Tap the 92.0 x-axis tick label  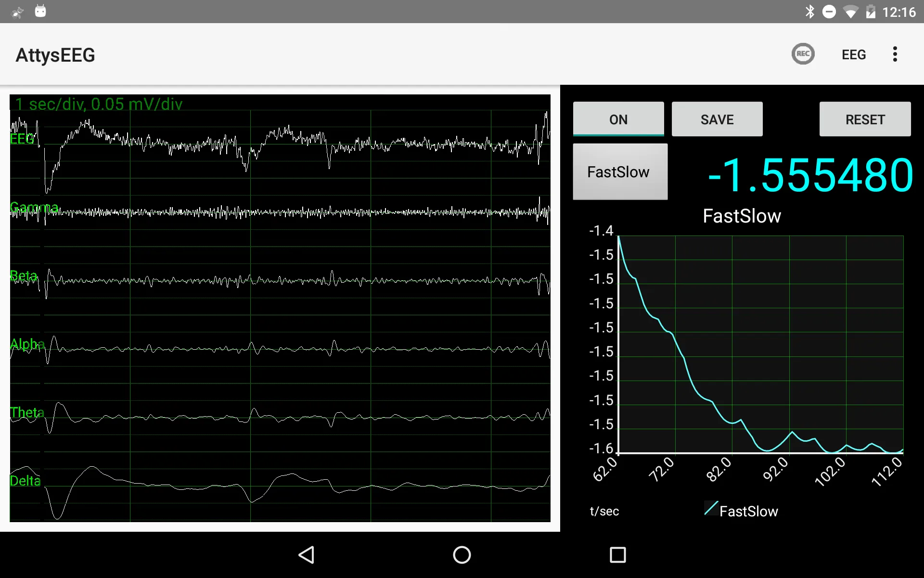click(776, 469)
